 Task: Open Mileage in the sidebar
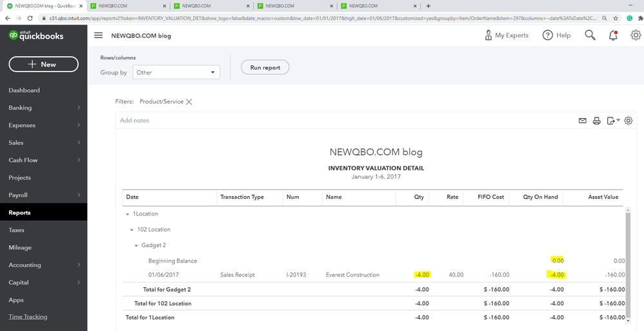tap(20, 248)
